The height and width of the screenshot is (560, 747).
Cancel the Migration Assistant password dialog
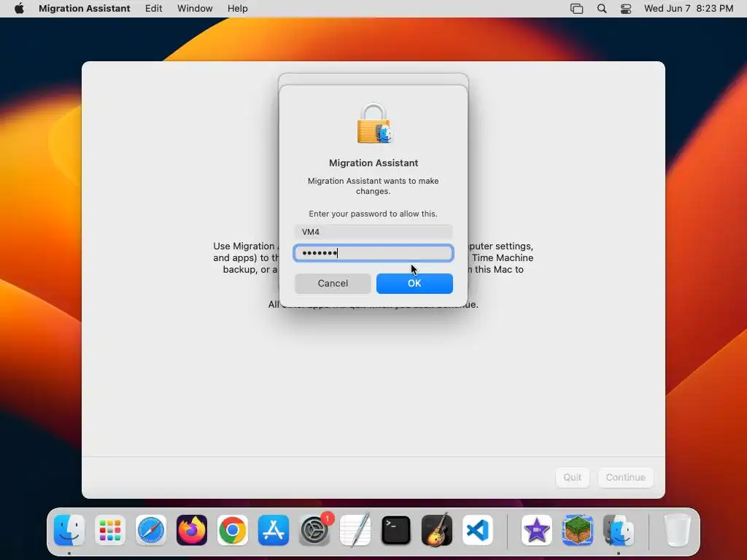click(333, 284)
